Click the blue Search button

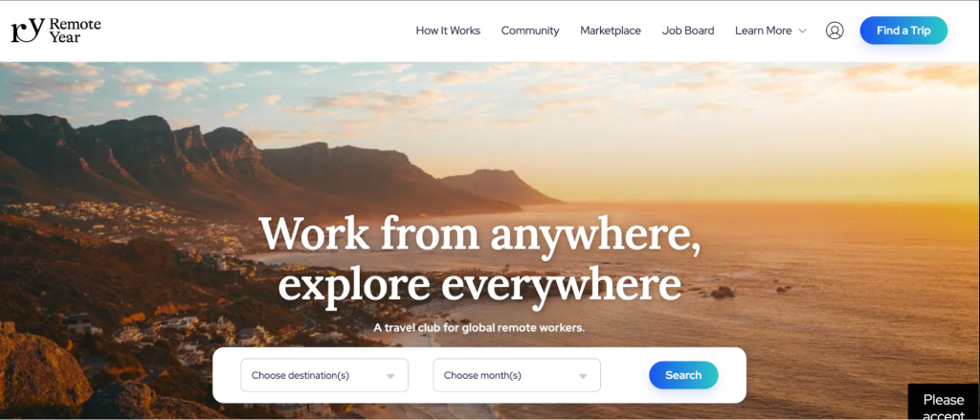pos(683,375)
